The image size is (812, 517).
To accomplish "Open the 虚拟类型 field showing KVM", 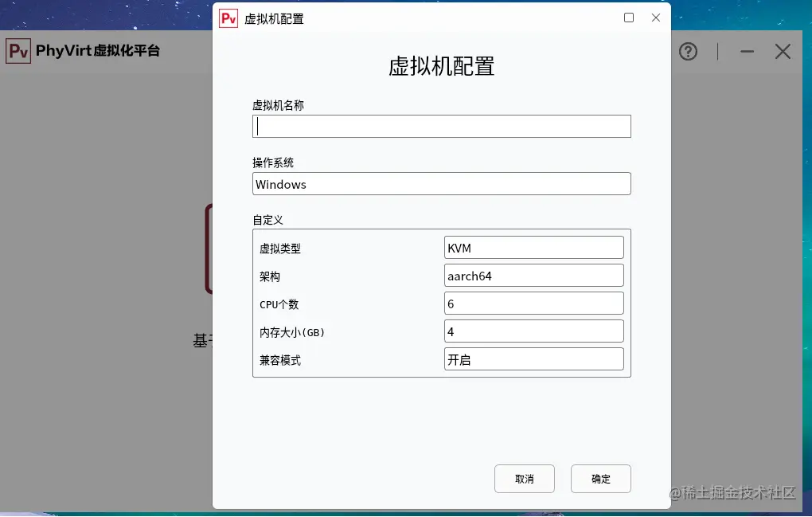I will (x=533, y=247).
